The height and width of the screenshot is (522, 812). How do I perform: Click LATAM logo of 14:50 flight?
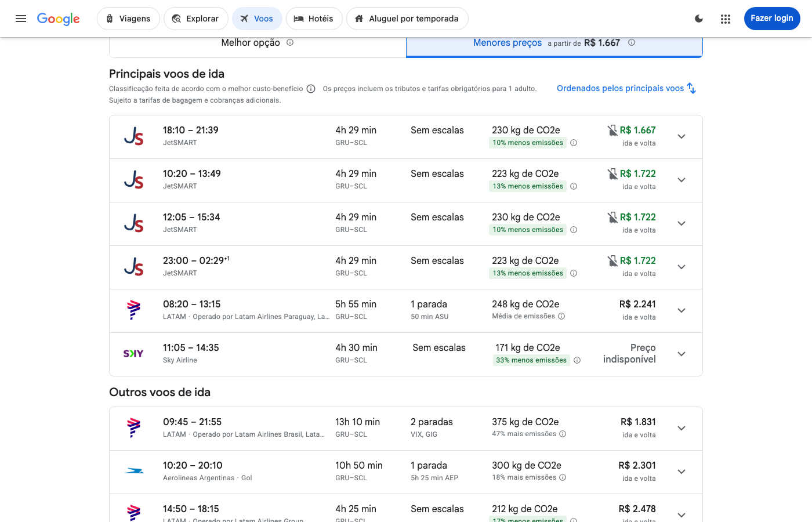(x=134, y=513)
